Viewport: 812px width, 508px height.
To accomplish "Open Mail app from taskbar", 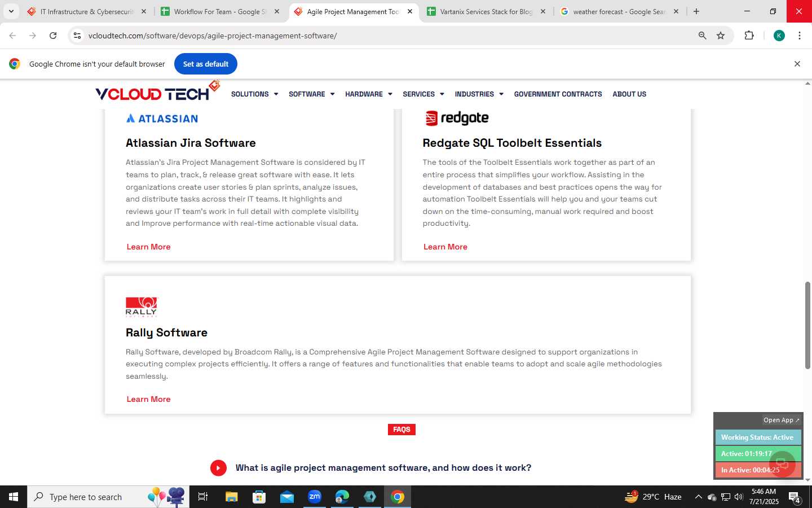I will [286, 497].
